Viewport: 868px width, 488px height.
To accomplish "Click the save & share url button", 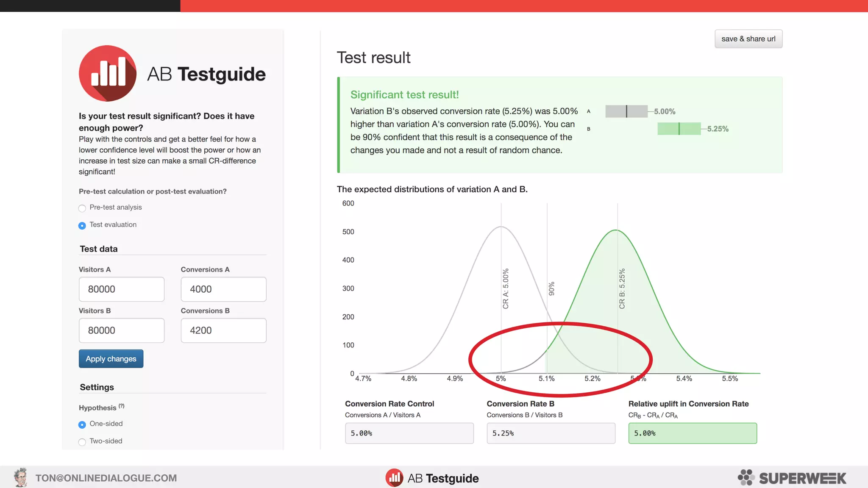I will coord(748,39).
